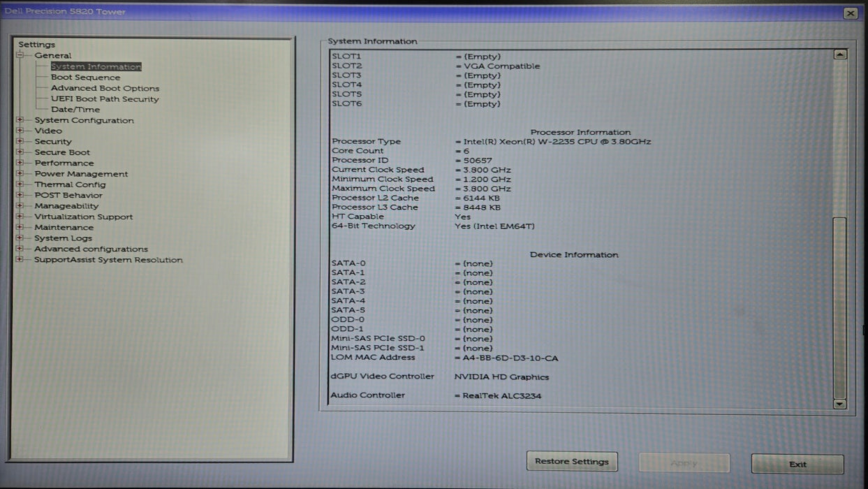Expand the Virtualization Support node
Image resolution: width=868 pixels, height=489 pixels.
pyautogui.click(x=20, y=217)
